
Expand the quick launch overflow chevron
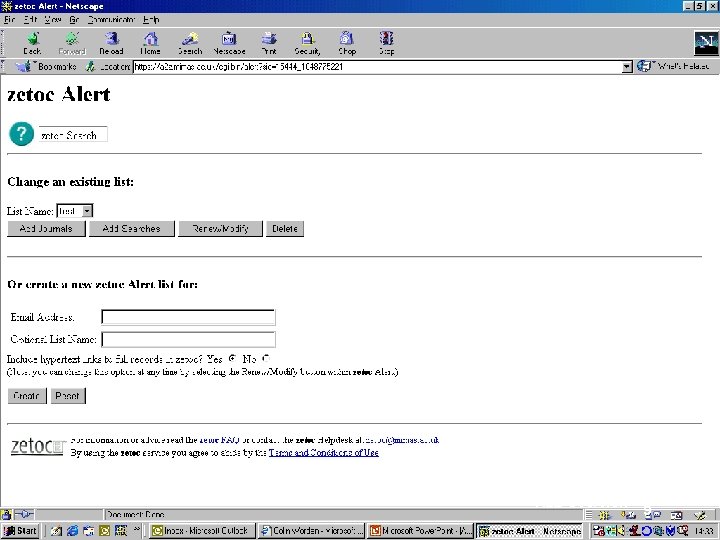pyautogui.click(x=137, y=530)
